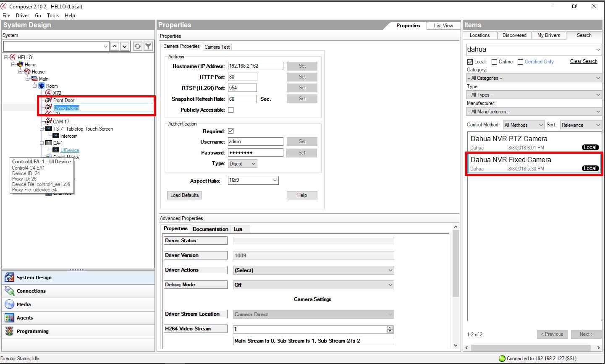Click the Home site icon in tree
The height and width of the screenshot is (364, 605).
20,64
